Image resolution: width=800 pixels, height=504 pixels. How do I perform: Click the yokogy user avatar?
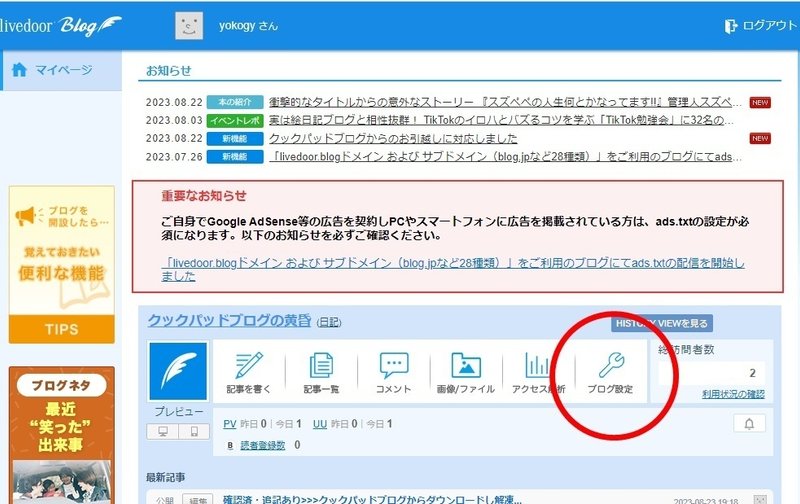pyautogui.click(x=189, y=26)
